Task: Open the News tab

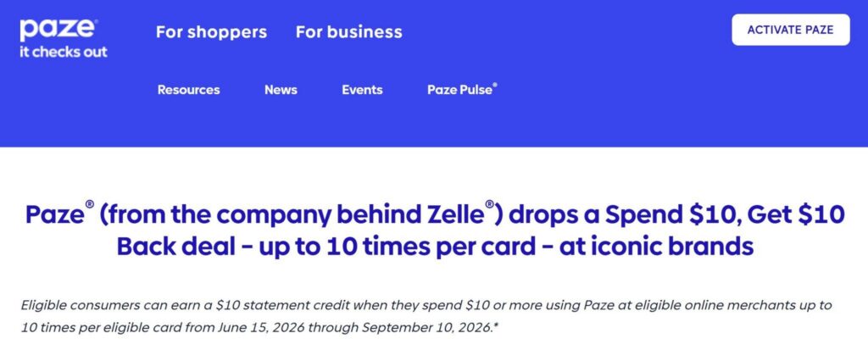Action: tap(281, 90)
